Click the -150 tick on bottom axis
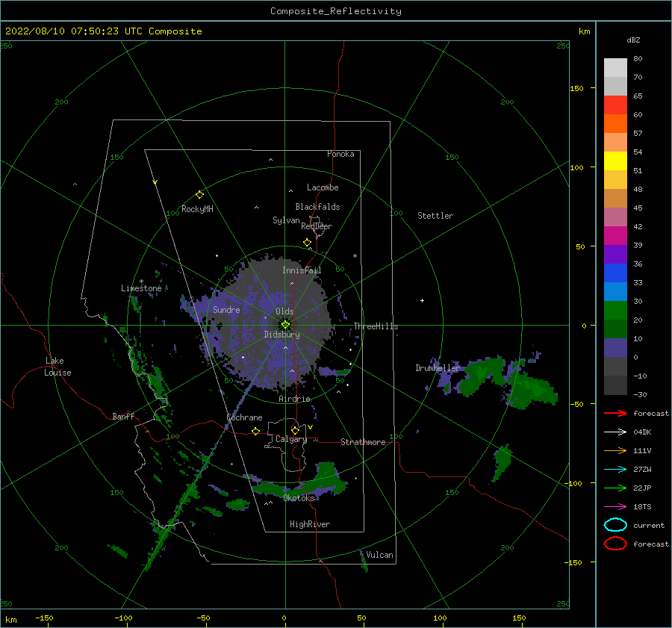 tap(44, 618)
